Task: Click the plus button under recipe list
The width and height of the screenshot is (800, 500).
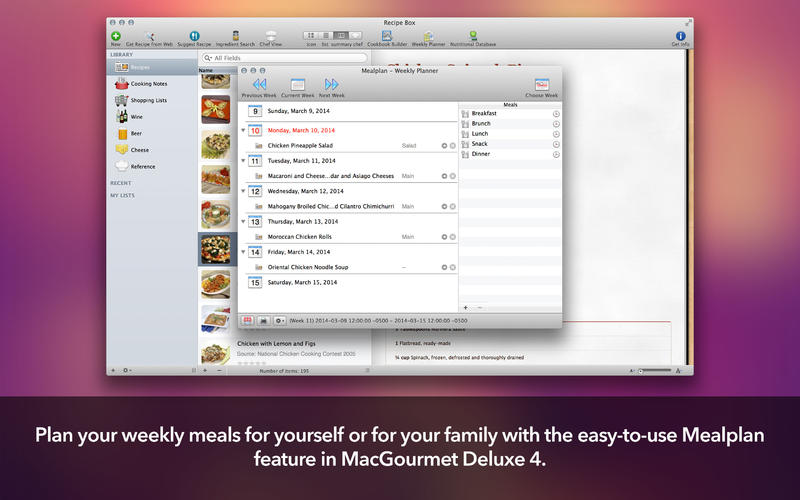Action: tap(205, 370)
